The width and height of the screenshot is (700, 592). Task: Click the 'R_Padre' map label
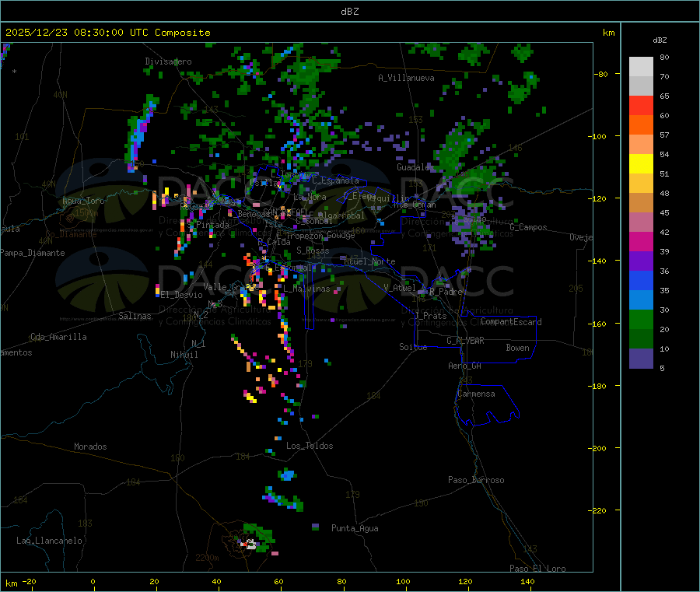[446, 292]
